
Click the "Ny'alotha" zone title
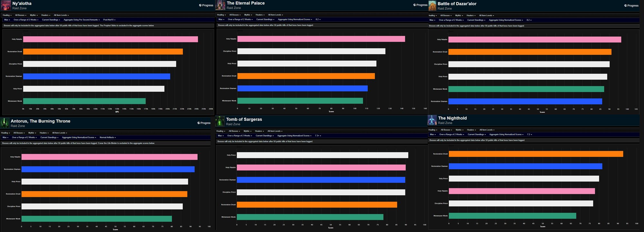(x=22, y=4)
